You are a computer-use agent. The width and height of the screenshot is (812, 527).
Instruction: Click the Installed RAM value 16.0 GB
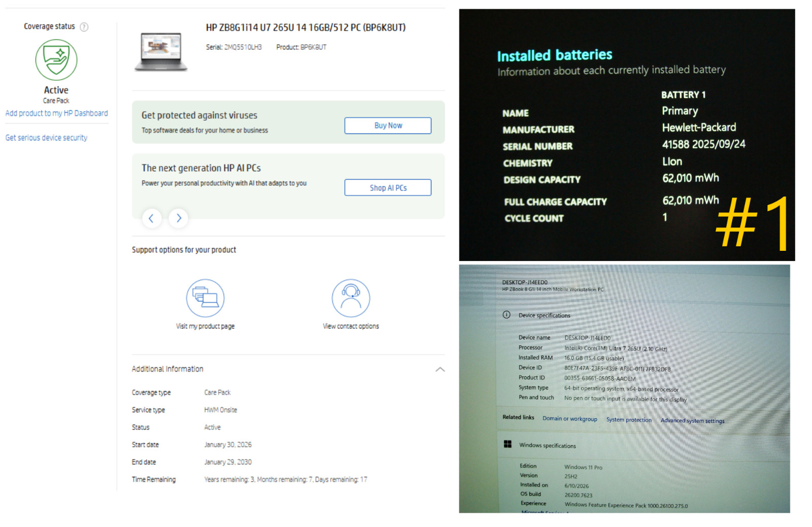[594, 358]
